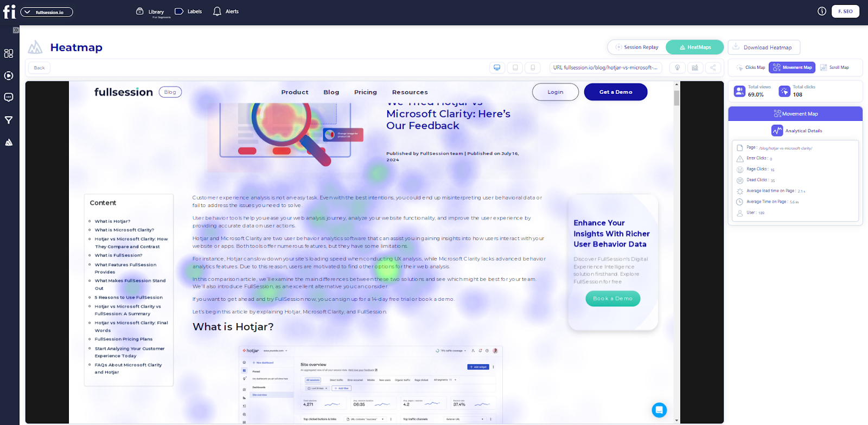Open Analytical Details section
Screen dimensions: 868x425
(x=796, y=131)
